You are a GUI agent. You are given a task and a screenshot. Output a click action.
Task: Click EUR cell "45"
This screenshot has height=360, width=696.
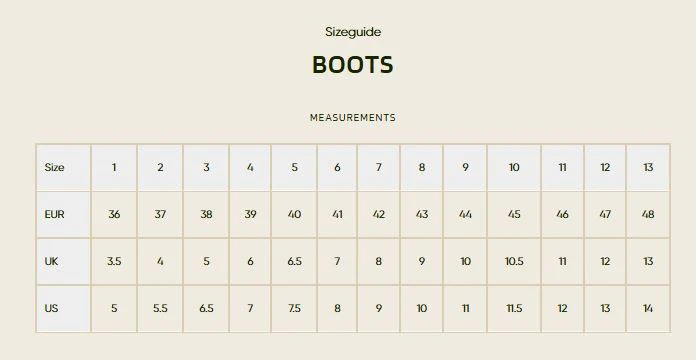514,214
